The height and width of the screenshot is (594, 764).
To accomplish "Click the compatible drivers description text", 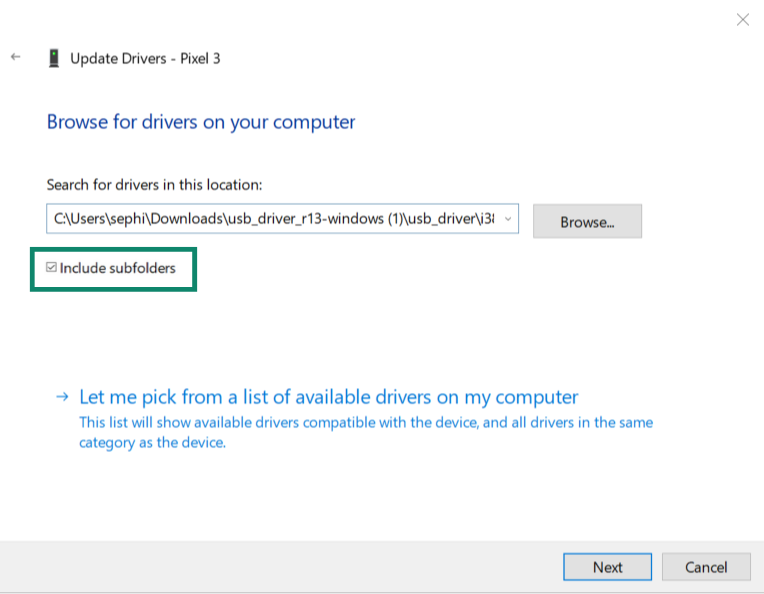I will coord(365,423).
